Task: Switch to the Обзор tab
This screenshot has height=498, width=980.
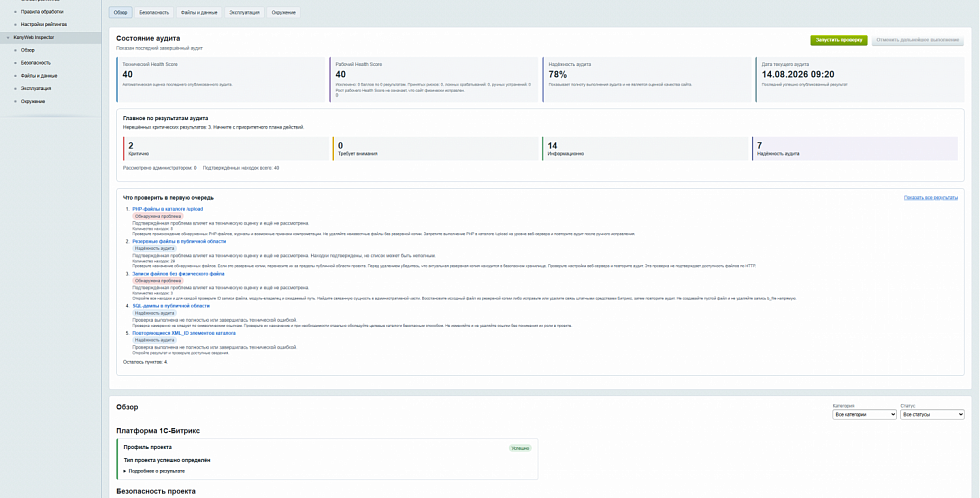Action: point(119,12)
